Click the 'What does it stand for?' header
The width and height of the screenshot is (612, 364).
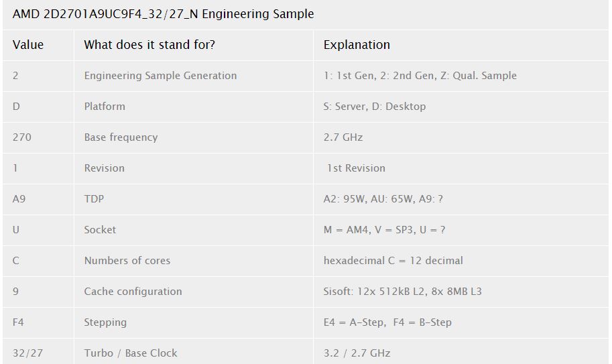click(x=149, y=45)
